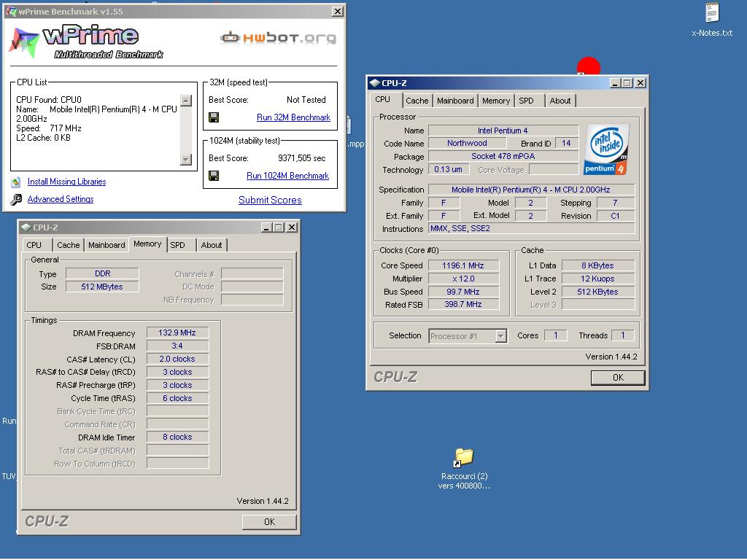The height and width of the screenshot is (560, 747).
Task: Click the L1 Data 8 KBytes value
Action: (x=598, y=265)
